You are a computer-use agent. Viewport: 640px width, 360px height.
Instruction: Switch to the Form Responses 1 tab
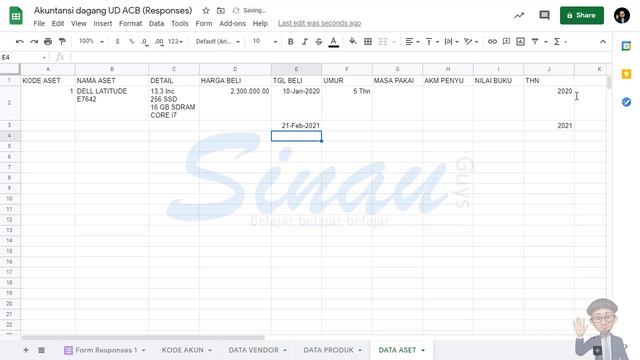(x=105, y=350)
